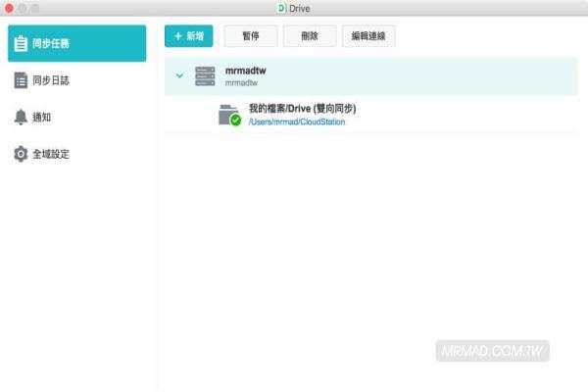Viewport: 588px width, 392px height.
Task: Open the 同步任務 sidebar tab
Action: pos(76,43)
